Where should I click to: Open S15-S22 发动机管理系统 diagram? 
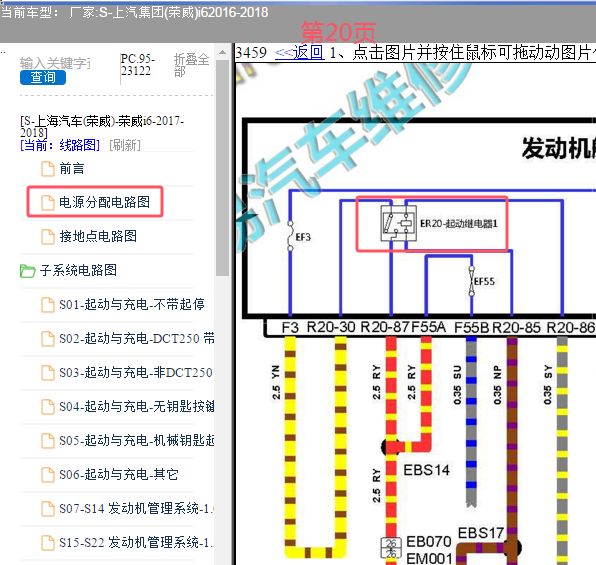coord(136,543)
